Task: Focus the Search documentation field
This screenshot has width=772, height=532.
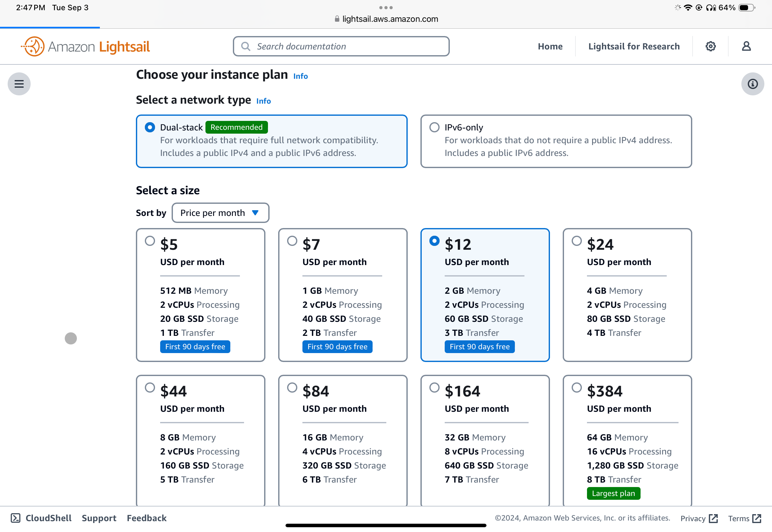Action: pyautogui.click(x=341, y=46)
